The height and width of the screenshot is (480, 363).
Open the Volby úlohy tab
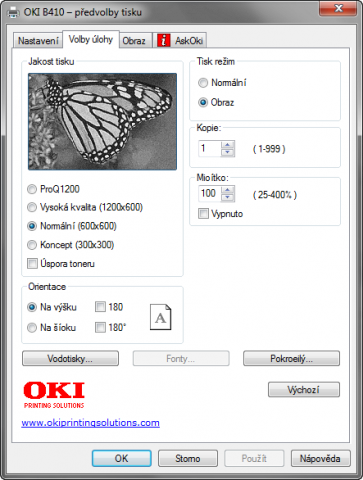pos(91,40)
